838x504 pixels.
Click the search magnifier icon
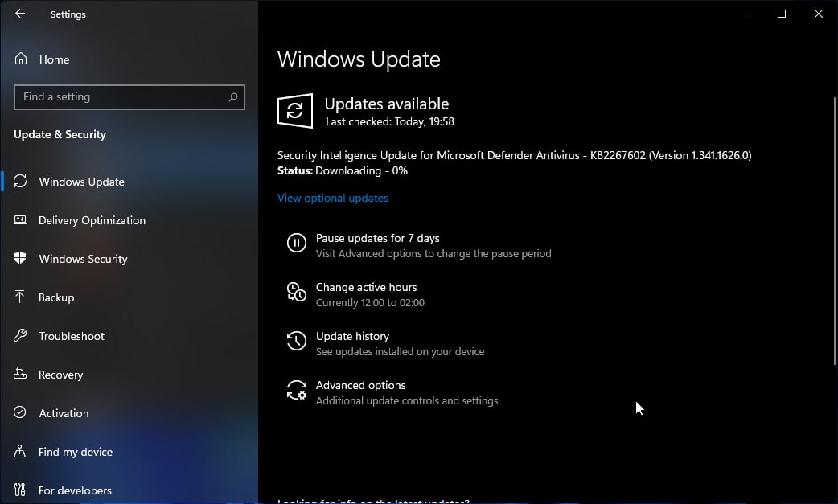(233, 97)
